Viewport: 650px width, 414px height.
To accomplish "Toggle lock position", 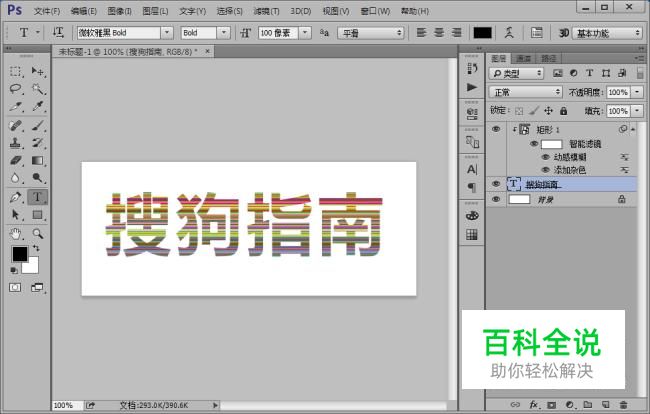I will [x=548, y=111].
